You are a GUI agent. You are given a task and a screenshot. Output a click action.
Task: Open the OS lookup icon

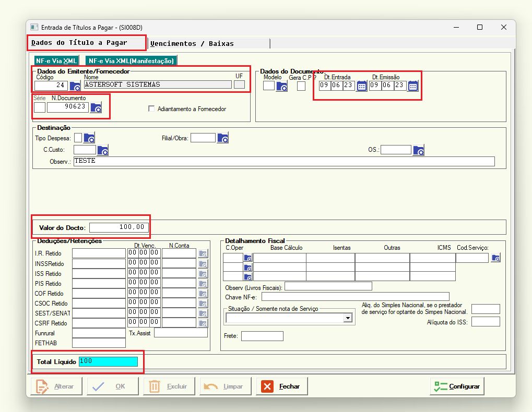419,150
